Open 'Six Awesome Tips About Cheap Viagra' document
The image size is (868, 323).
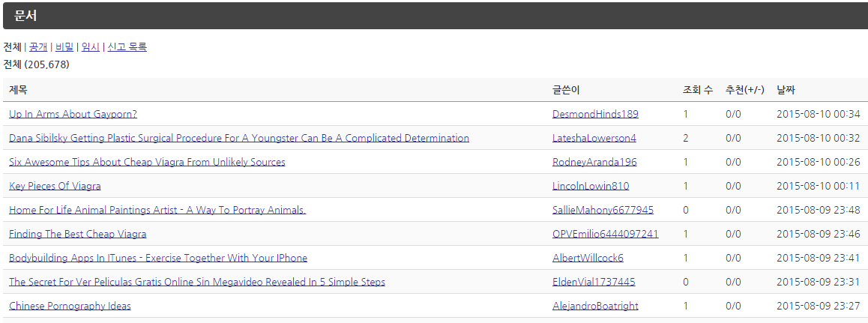pos(147,162)
